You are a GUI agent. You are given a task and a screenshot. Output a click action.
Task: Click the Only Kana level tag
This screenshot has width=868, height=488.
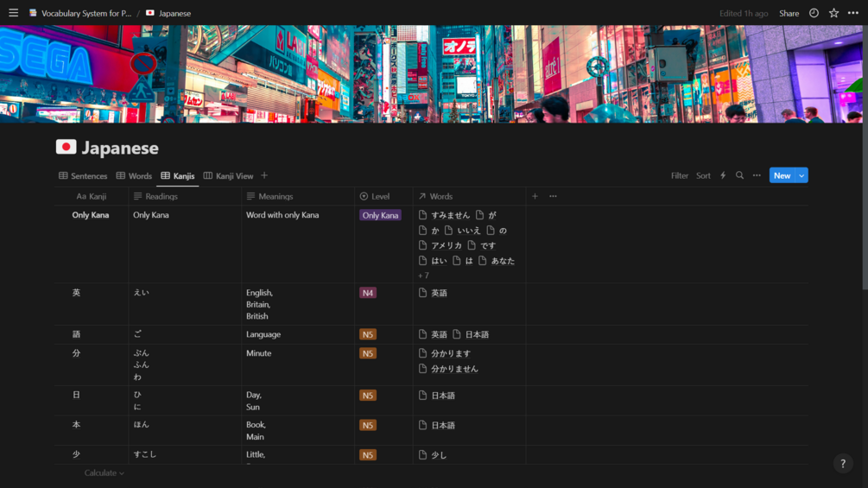click(x=380, y=215)
